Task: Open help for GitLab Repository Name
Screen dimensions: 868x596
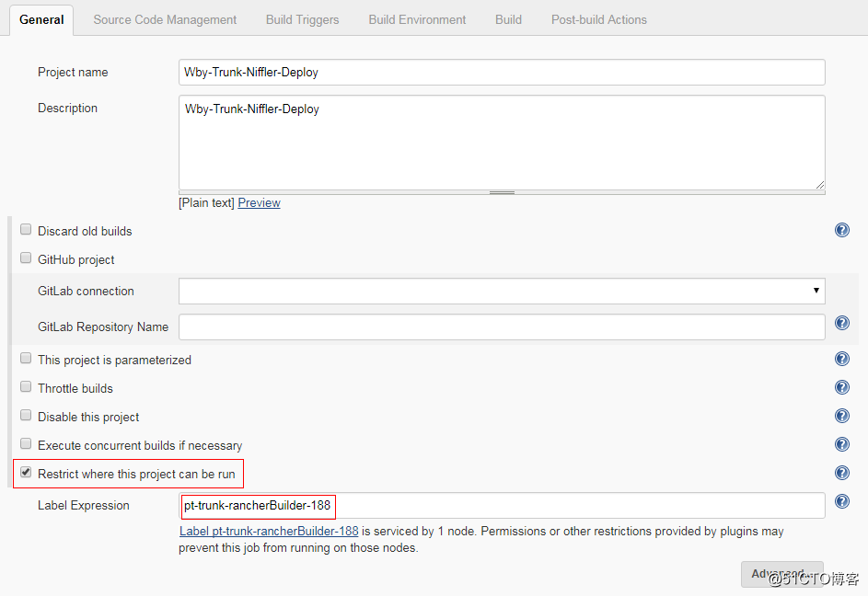Action: pos(842,323)
